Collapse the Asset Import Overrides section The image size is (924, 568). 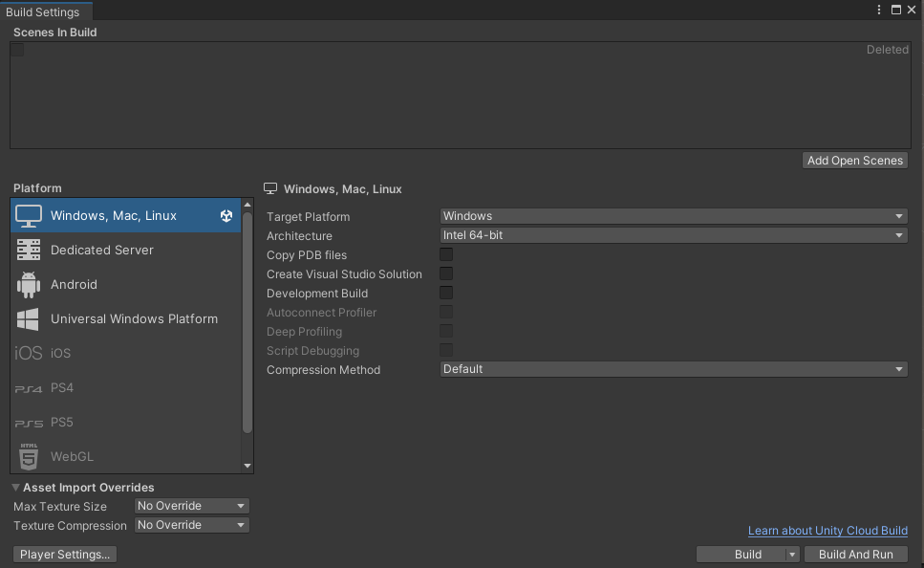tap(16, 488)
